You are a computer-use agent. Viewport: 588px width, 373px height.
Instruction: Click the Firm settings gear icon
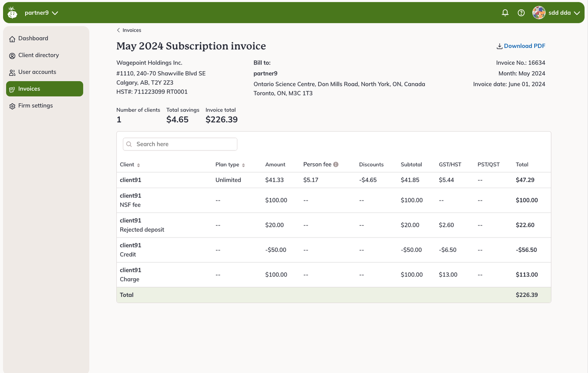coord(12,106)
